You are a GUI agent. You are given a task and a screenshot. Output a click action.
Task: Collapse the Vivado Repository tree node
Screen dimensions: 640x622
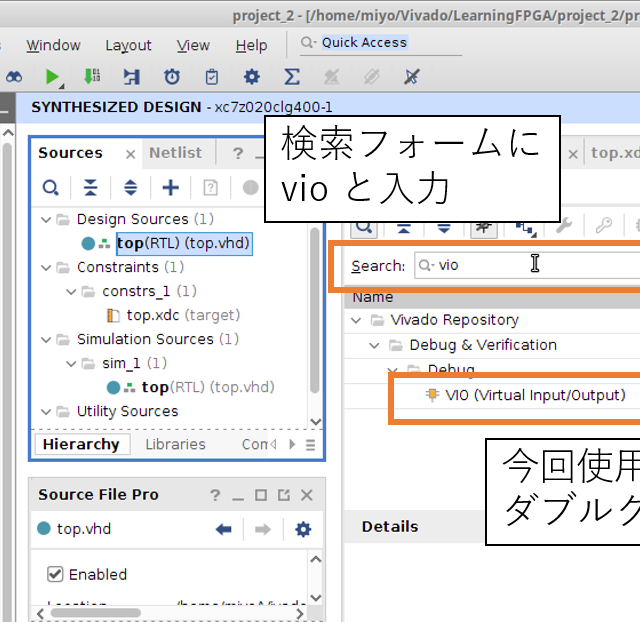[358, 320]
